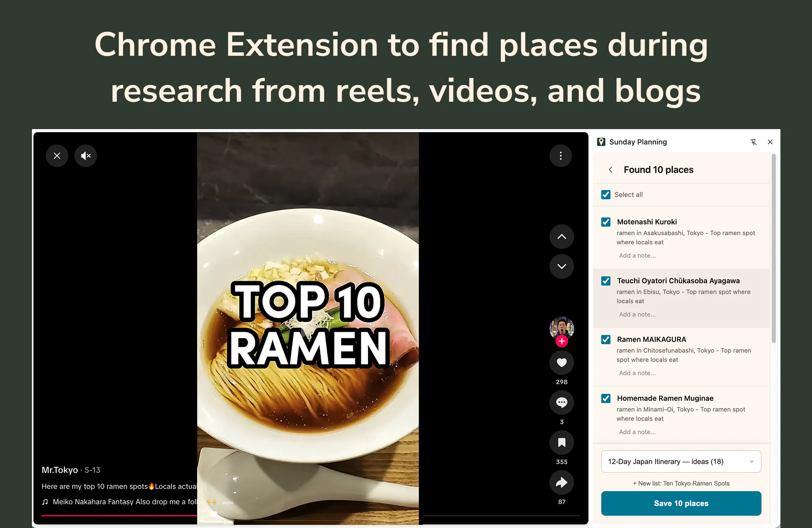812x528 pixels.
Task: Uncheck Motenashi Kuroki place
Action: pos(606,222)
